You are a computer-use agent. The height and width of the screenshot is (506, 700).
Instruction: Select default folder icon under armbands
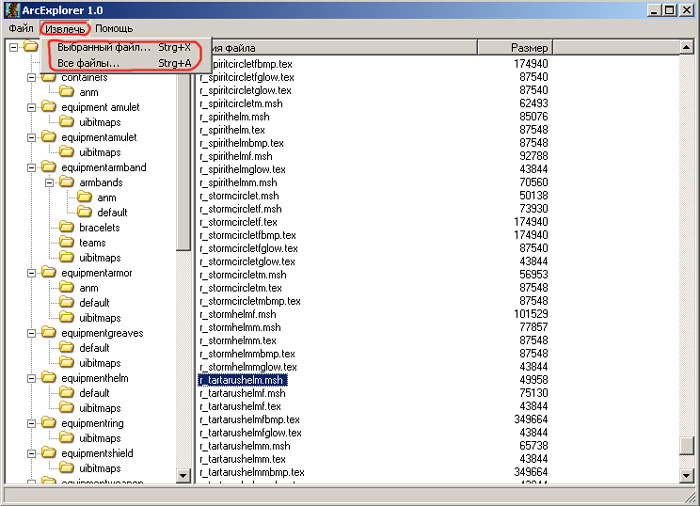pos(84,212)
